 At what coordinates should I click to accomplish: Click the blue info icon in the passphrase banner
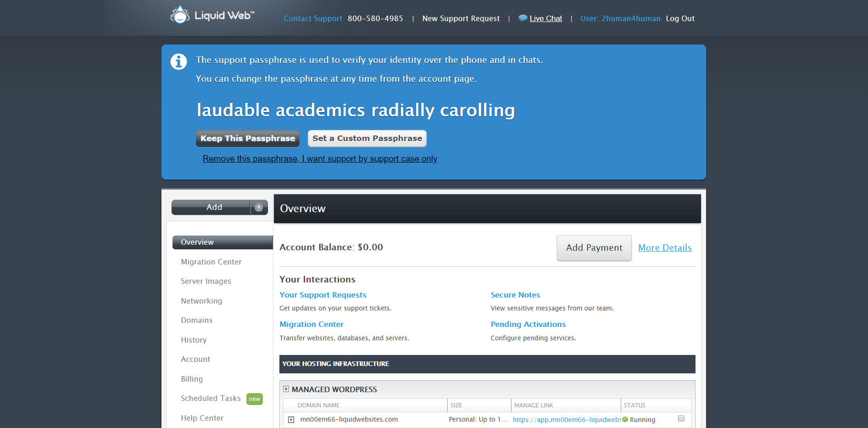[178, 62]
